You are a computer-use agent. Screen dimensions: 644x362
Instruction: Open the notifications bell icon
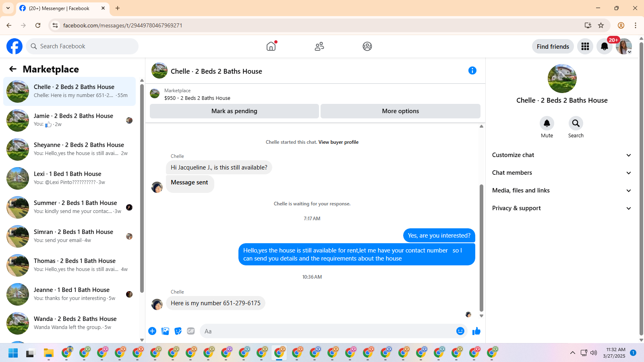click(605, 46)
